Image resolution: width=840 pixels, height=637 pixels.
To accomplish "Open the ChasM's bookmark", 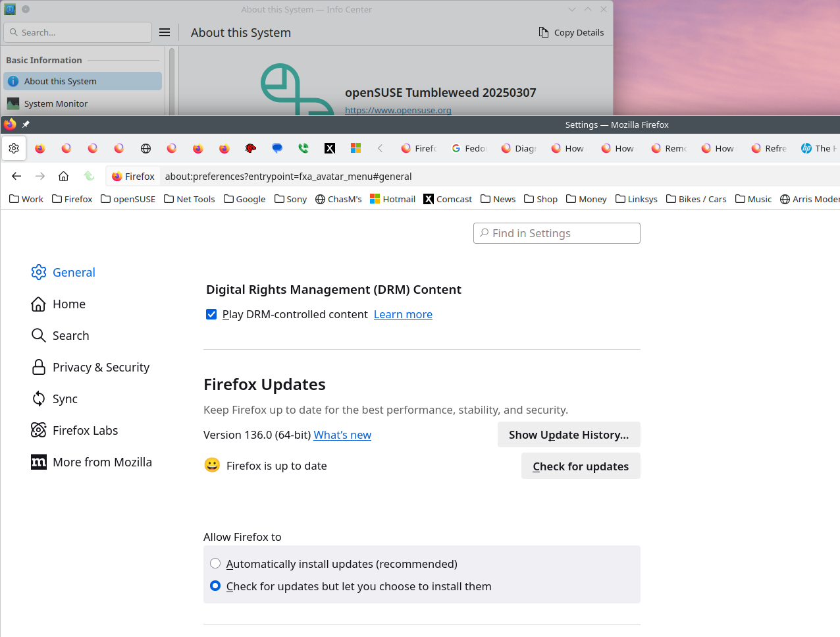I will coord(338,199).
